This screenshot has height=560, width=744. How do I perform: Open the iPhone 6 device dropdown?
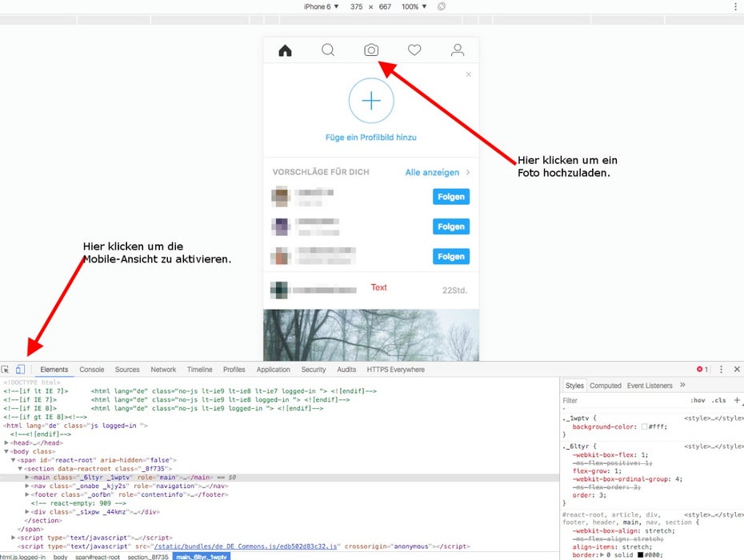(322, 6)
